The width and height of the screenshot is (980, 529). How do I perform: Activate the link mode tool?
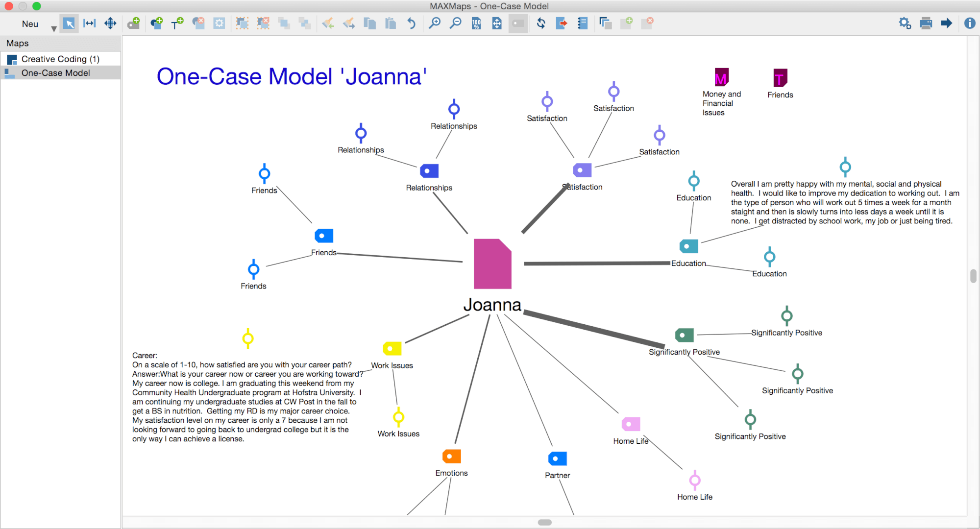coord(90,24)
